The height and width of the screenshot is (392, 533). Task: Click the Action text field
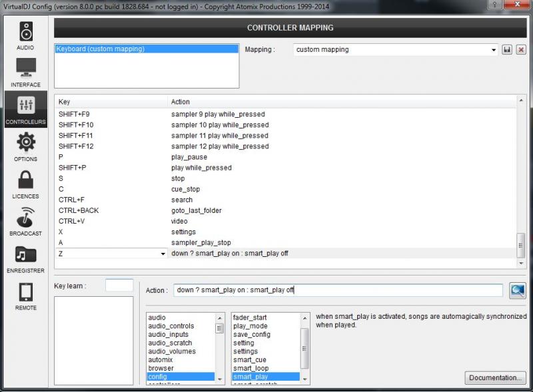338,290
